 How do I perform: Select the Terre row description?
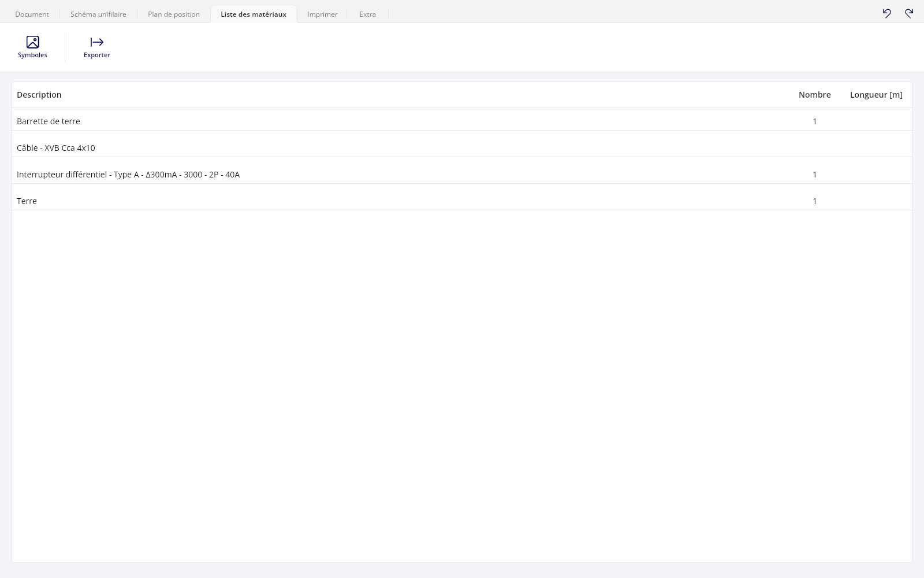[x=27, y=201]
